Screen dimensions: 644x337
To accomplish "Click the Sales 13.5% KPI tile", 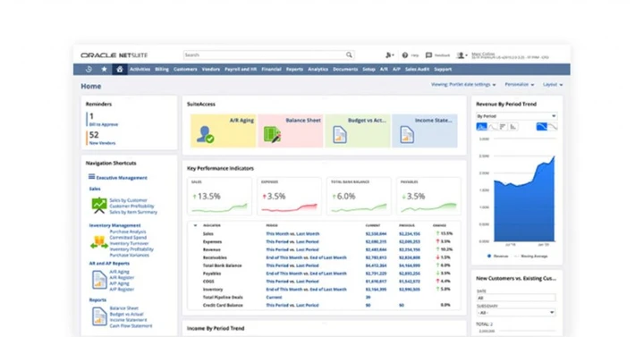I will (220, 196).
